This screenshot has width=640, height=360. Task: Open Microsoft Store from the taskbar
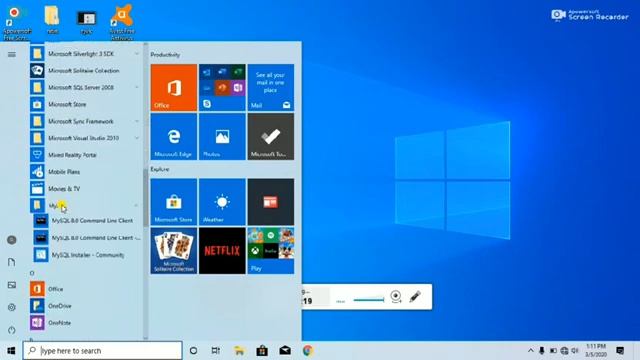pos(262,351)
